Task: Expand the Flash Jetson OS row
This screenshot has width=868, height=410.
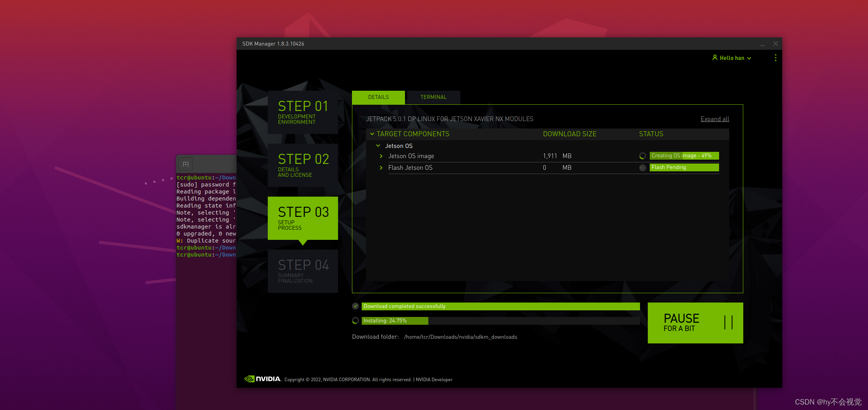Action: (381, 168)
